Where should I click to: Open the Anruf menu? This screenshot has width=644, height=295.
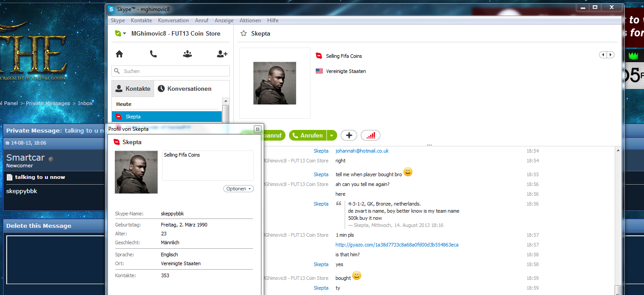click(x=201, y=20)
